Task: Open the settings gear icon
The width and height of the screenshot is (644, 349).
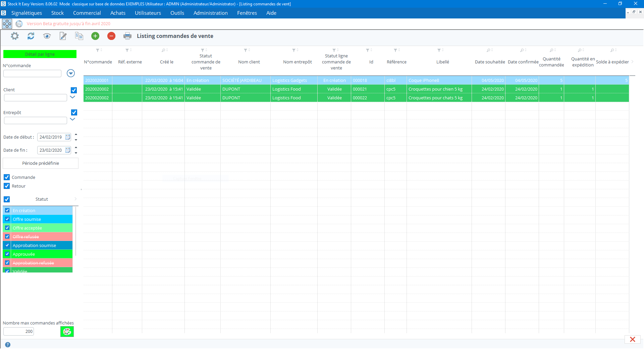Action: (14, 36)
